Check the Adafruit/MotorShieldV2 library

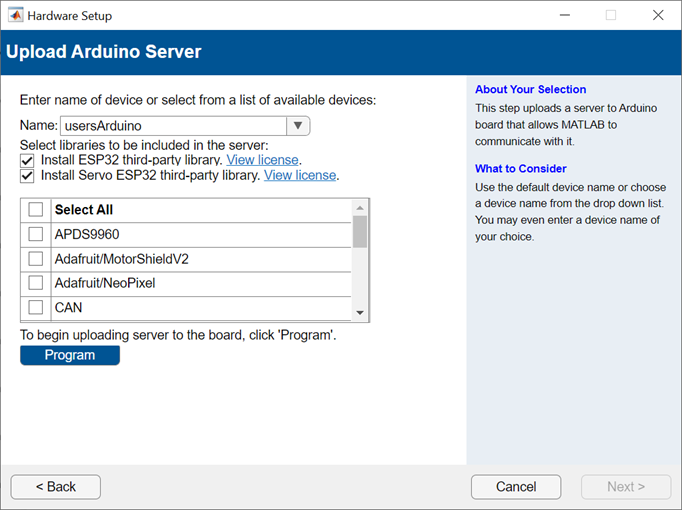pos(36,259)
